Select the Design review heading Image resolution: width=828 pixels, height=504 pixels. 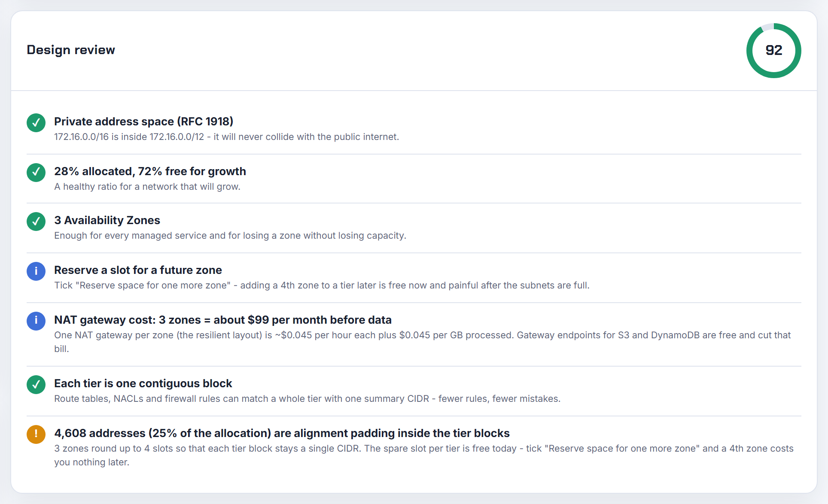[x=71, y=50]
